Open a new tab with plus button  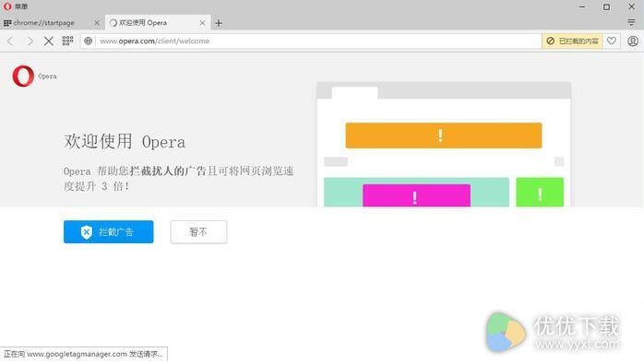[x=219, y=23]
